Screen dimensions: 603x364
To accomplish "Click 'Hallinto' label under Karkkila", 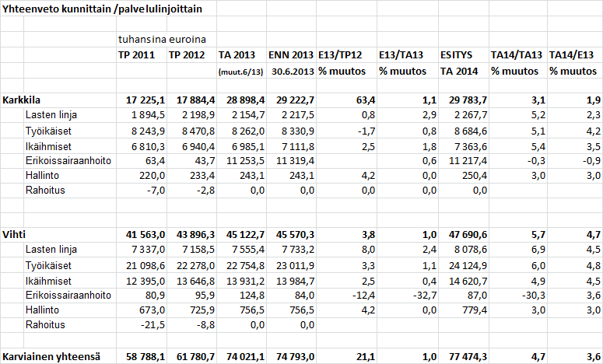I will coord(42,176).
